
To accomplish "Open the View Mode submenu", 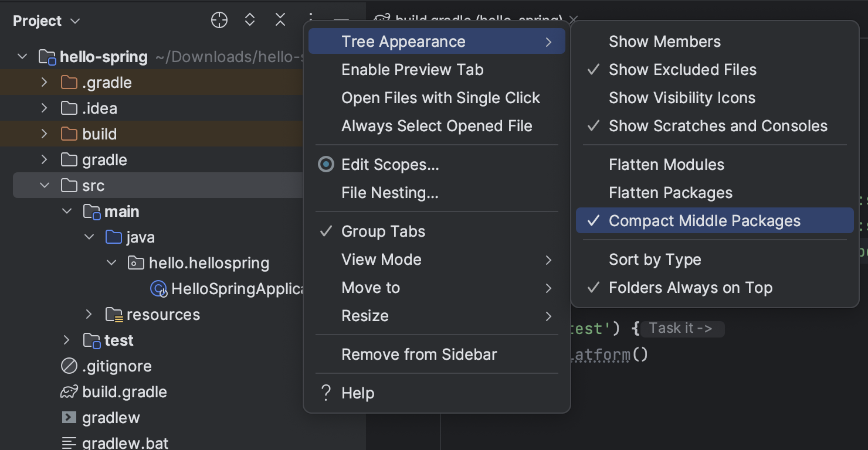I will (x=381, y=260).
